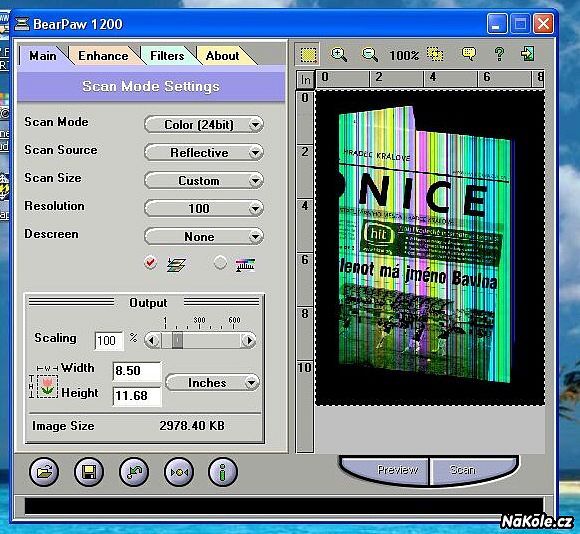580x534 pixels.
Task: Open the Scan Size Custom dropdown
Action: click(x=204, y=180)
